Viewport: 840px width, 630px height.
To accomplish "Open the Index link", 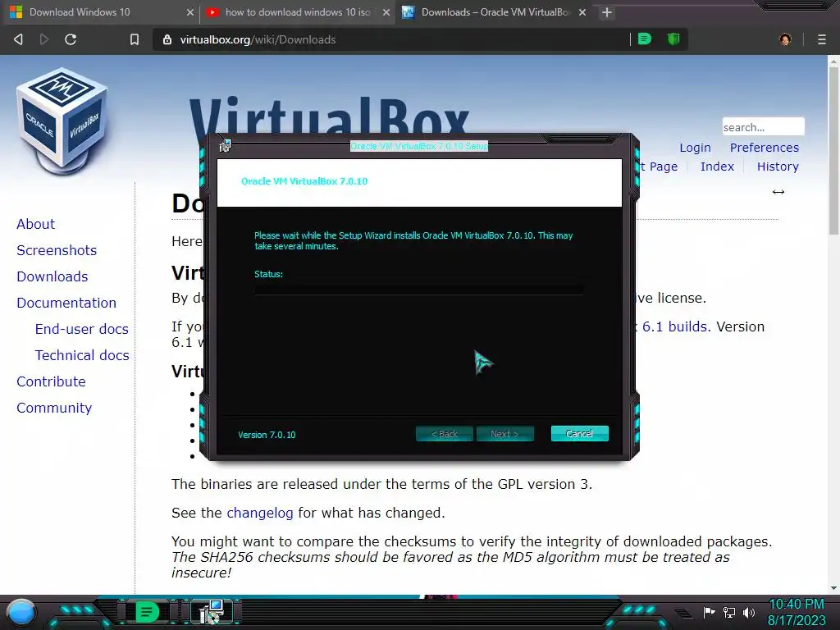I will tap(717, 166).
